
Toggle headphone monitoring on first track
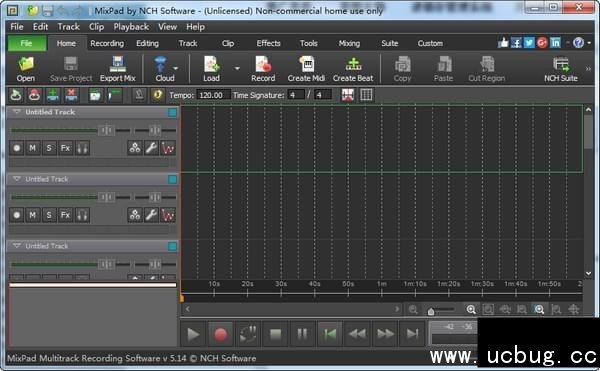pyautogui.click(x=82, y=148)
